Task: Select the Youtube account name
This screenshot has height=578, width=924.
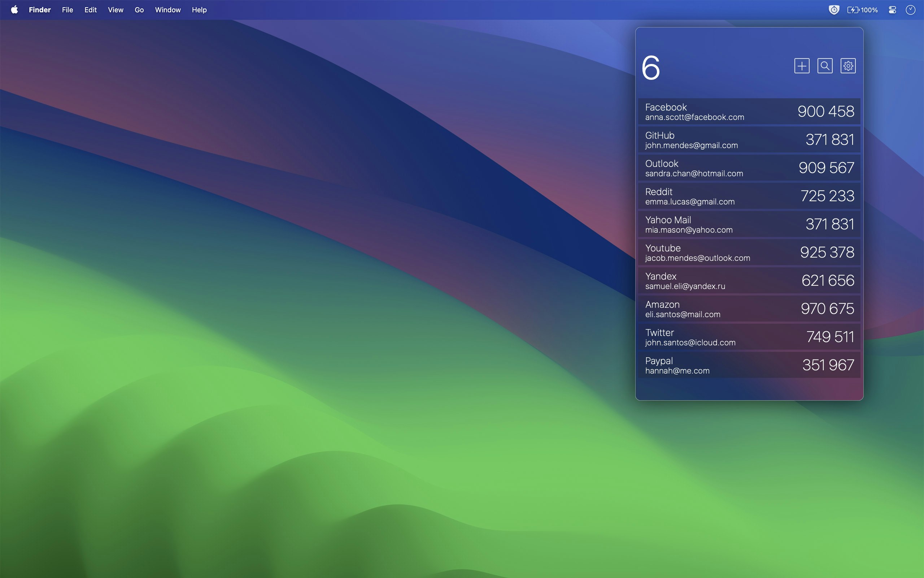Action: click(662, 248)
